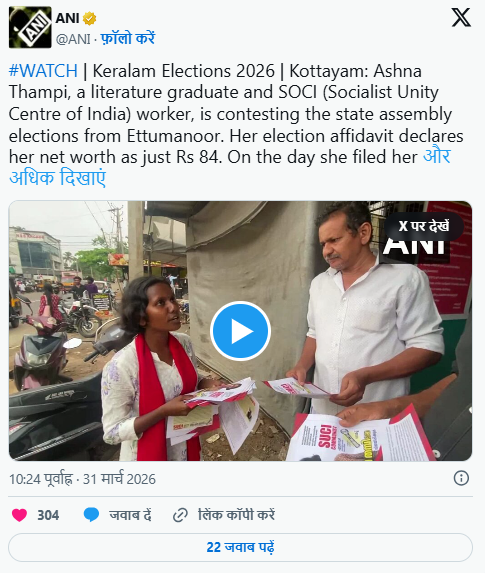
Task: Click the जवाब दें reply label
Action: [130, 515]
